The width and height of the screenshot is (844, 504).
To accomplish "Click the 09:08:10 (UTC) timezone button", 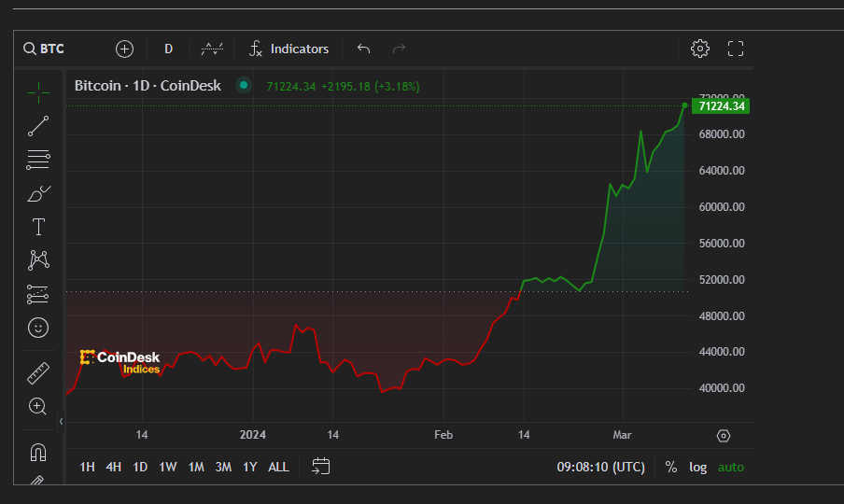I will click(x=600, y=467).
